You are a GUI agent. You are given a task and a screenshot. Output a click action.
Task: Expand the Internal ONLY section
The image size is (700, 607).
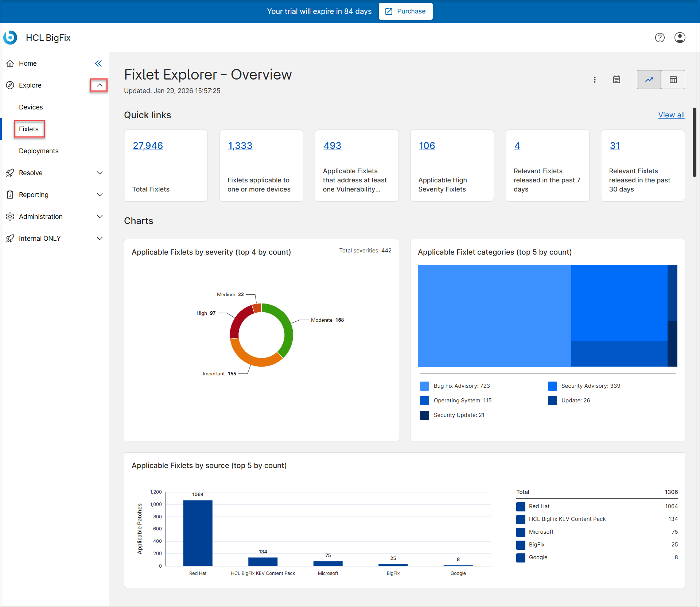(99, 239)
